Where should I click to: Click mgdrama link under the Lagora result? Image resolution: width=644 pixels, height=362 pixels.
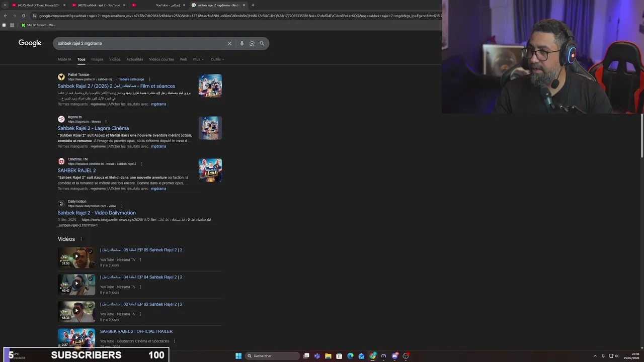pyautogui.click(x=158, y=146)
